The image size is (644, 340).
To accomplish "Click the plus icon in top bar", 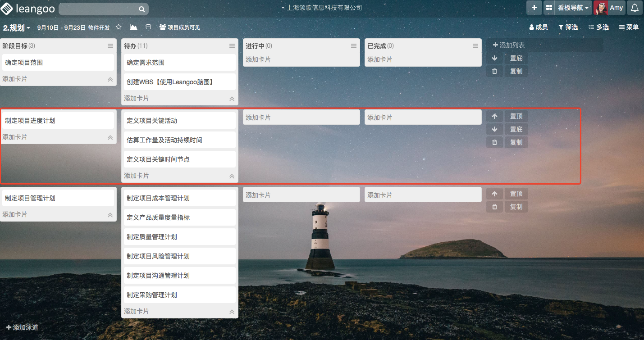I will (x=534, y=8).
